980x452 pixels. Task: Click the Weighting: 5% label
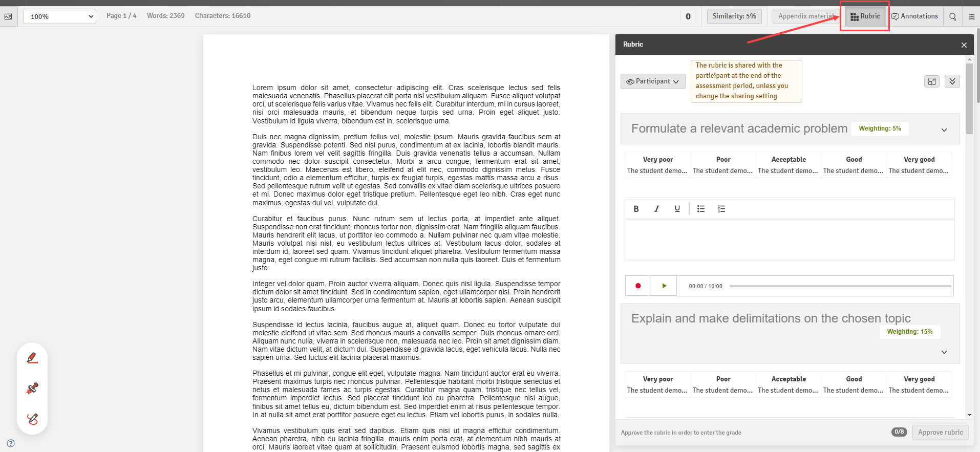(880, 128)
